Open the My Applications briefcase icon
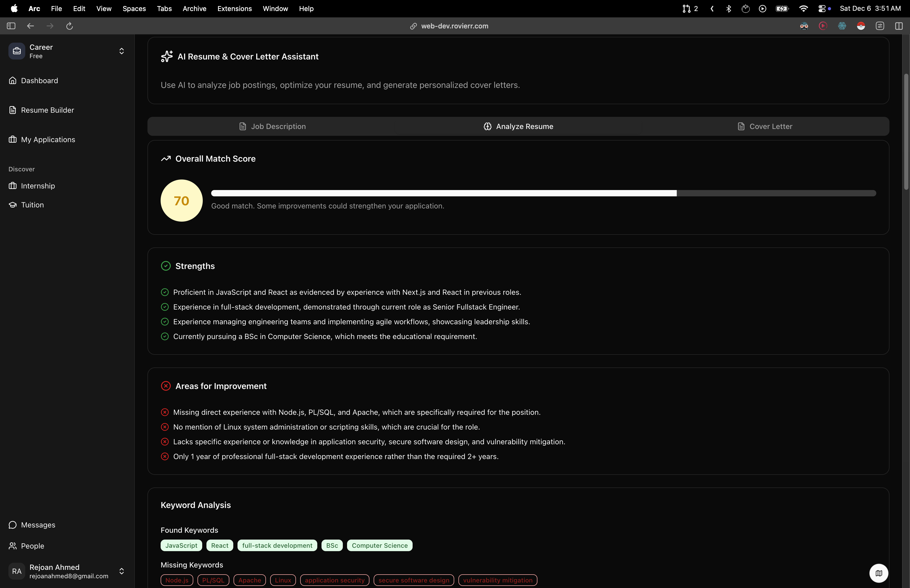910x588 pixels. [13, 139]
